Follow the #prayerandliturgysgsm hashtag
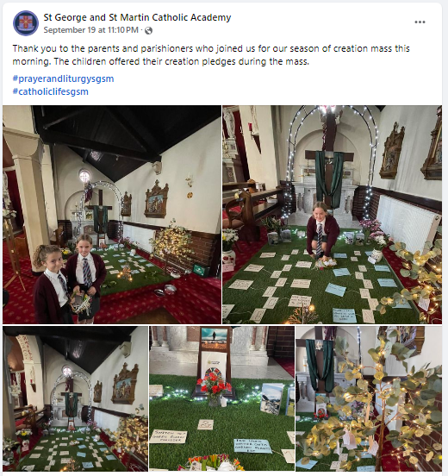This screenshot has width=448, height=476. point(63,78)
